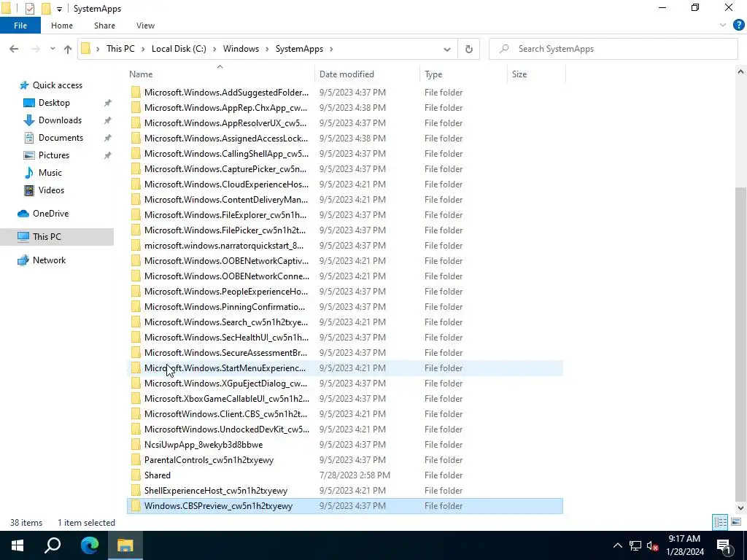Click the pin icon beside Downloads

[x=108, y=120]
